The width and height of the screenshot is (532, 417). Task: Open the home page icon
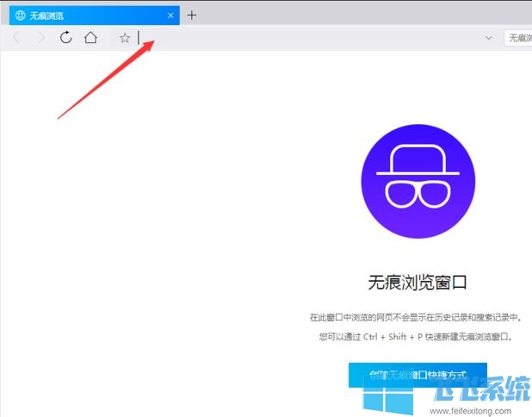point(90,37)
